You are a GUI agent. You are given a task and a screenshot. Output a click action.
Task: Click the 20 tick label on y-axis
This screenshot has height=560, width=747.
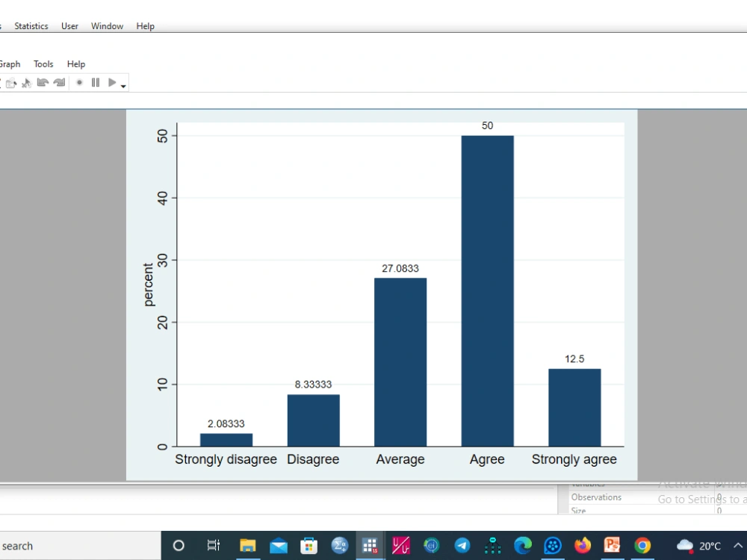point(162,323)
